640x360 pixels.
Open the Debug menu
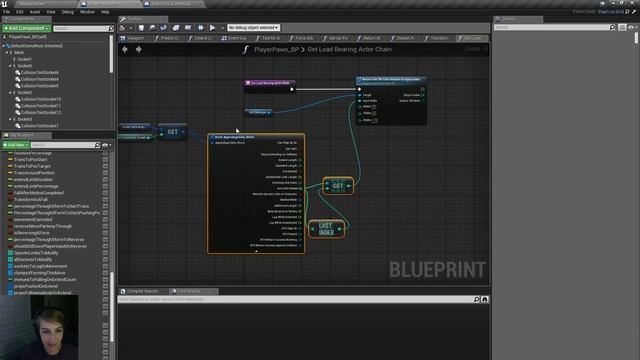point(68,12)
